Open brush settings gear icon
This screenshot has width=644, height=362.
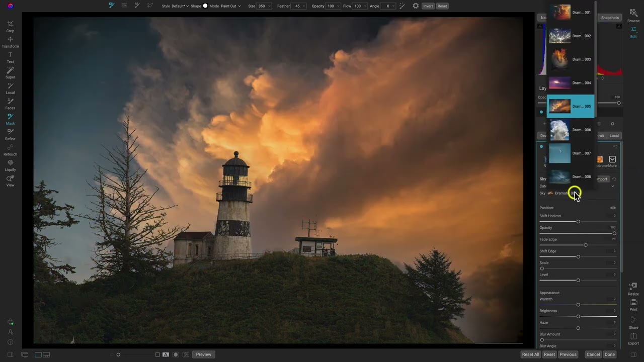click(416, 6)
